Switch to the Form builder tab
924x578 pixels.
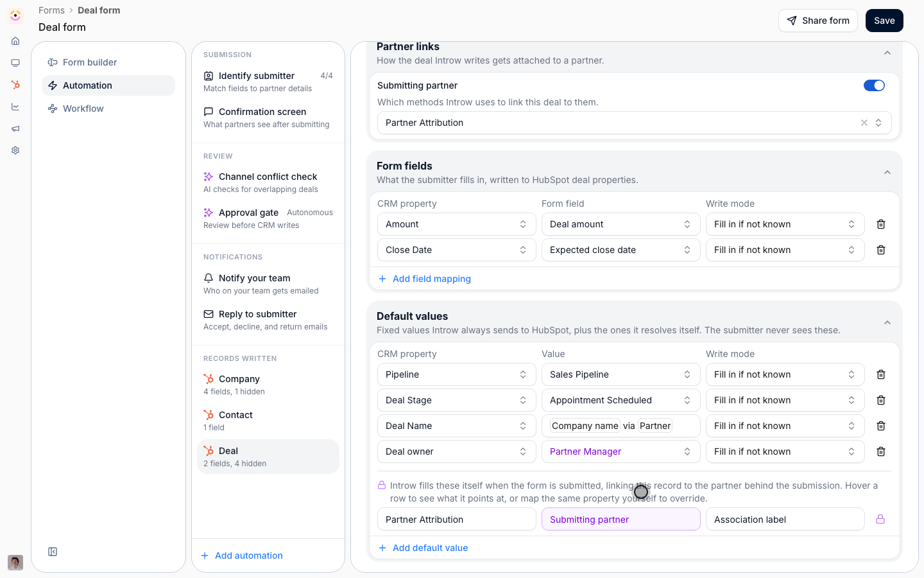click(108, 62)
